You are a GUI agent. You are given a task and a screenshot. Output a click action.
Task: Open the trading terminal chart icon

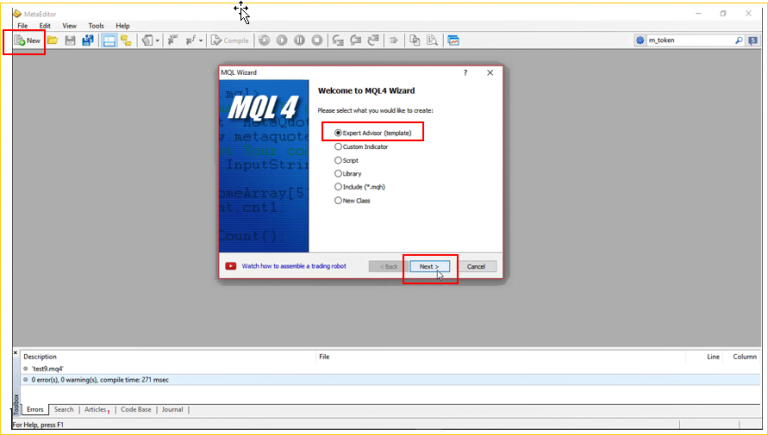[454, 41]
